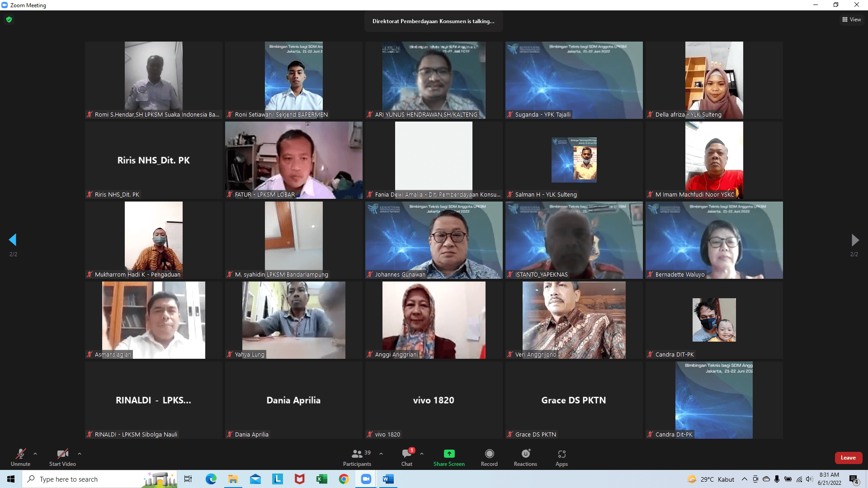Expand chat options arrow beside Chat
Screen dimensions: 868x488
(x=422, y=454)
